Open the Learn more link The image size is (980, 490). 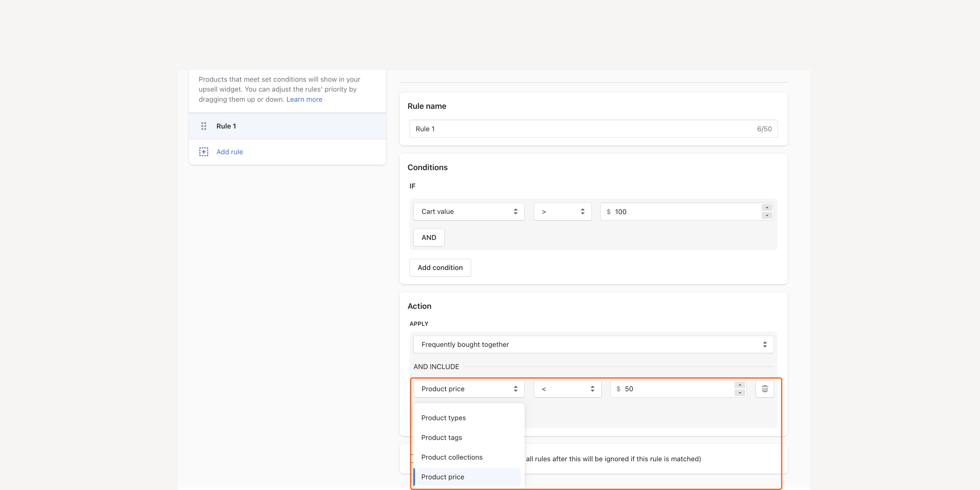point(304,99)
